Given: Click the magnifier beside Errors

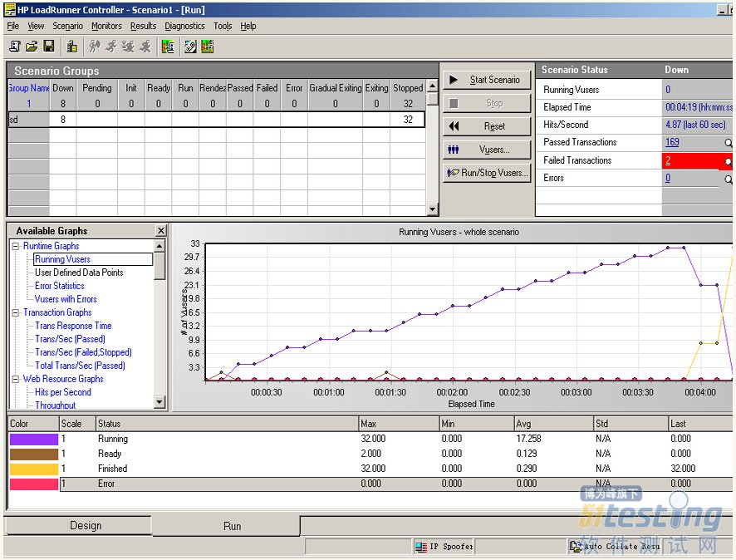Looking at the screenshot, I should tap(728, 179).
